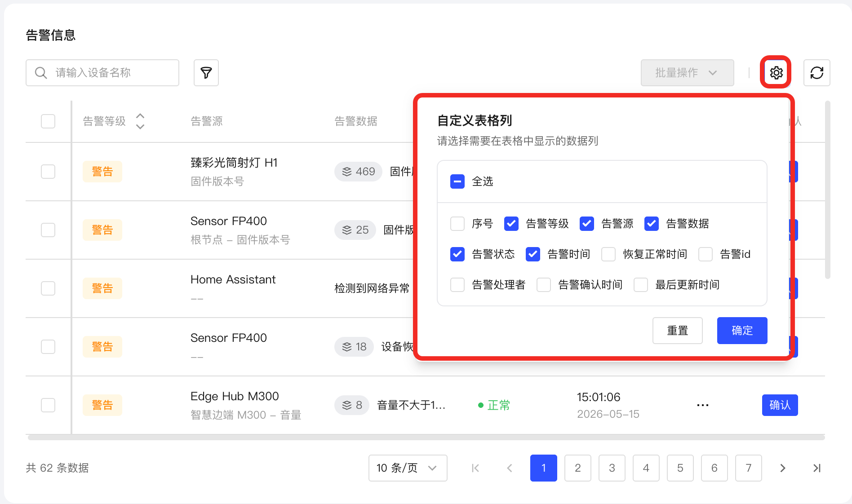
Task: Click the horizontal table scrollbar
Action: (x=426, y=437)
